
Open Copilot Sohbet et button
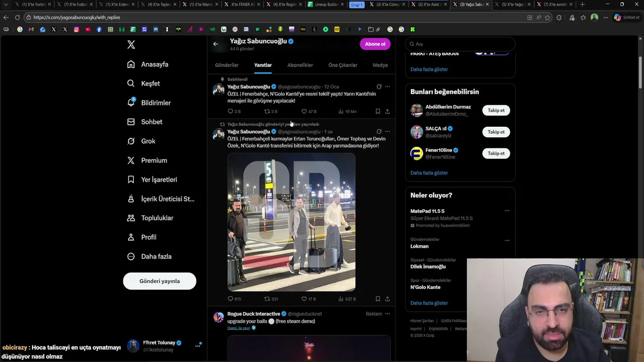click(x=626, y=17)
